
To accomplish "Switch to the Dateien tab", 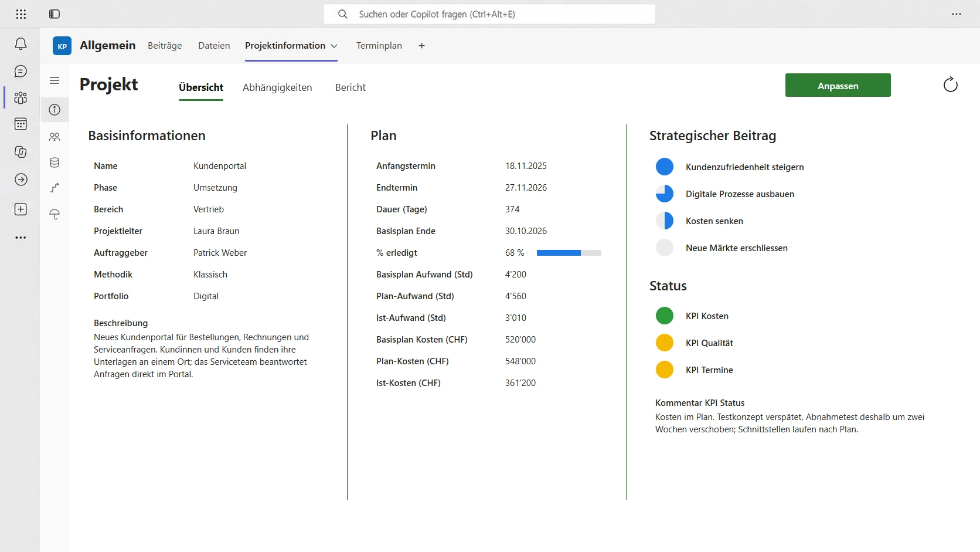I will click(x=214, y=46).
